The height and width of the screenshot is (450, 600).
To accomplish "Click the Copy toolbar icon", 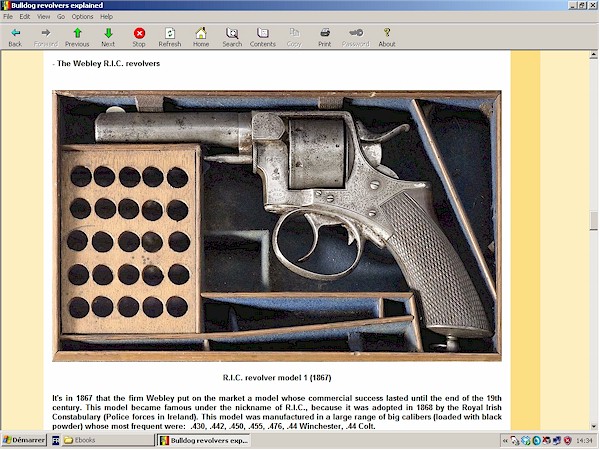I will [x=294, y=38].
